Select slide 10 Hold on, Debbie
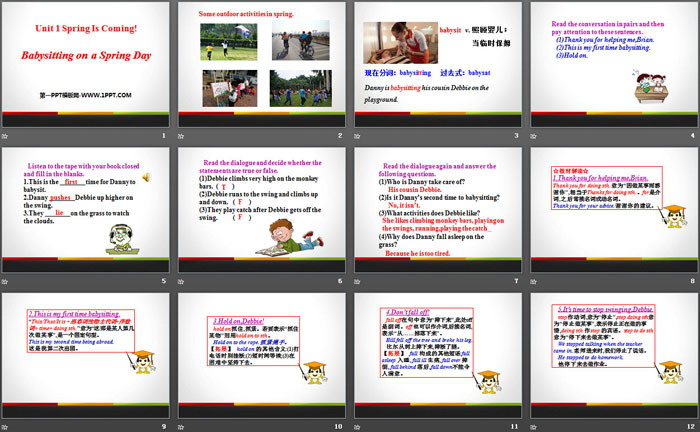This screenshot has height=432, width=700. pyautogui.click(x=262, y=356)
